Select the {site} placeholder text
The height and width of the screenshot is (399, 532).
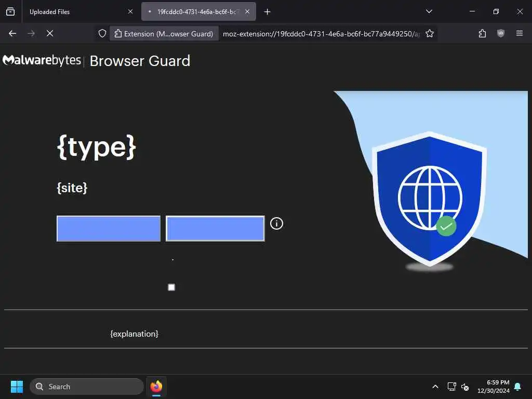pos(72,188)
